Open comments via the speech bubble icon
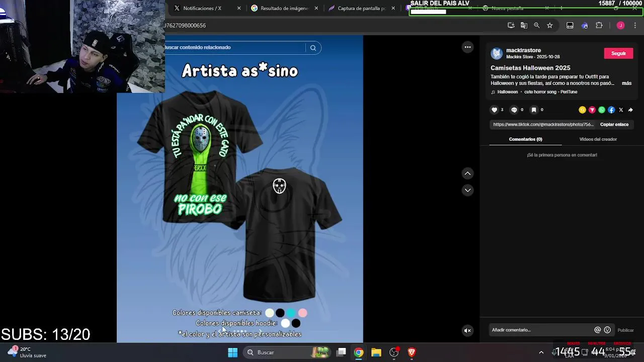 click(514, 110)
